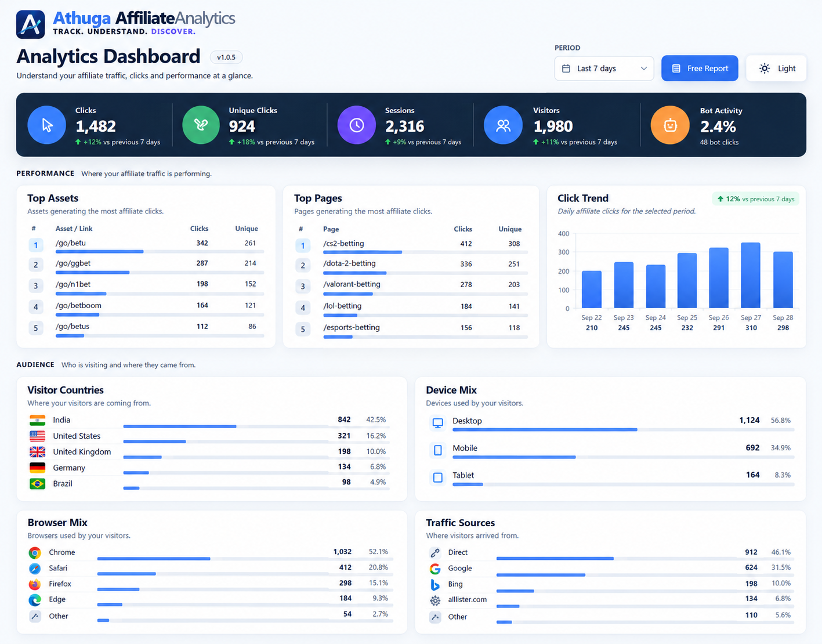Image resolution: width=822 pixels, height=644 pixels.
Task: Open the /cs2-betting page link
Action: [343, 244]
